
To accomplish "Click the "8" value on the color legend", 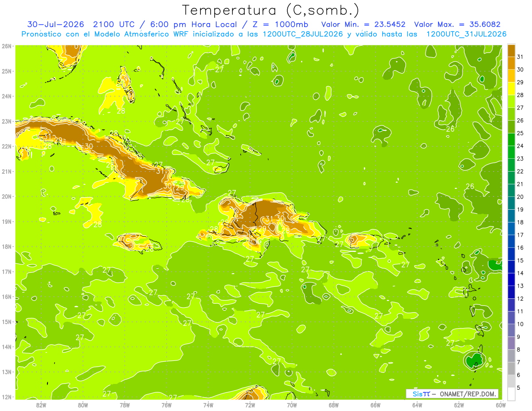I will (519, 350).
